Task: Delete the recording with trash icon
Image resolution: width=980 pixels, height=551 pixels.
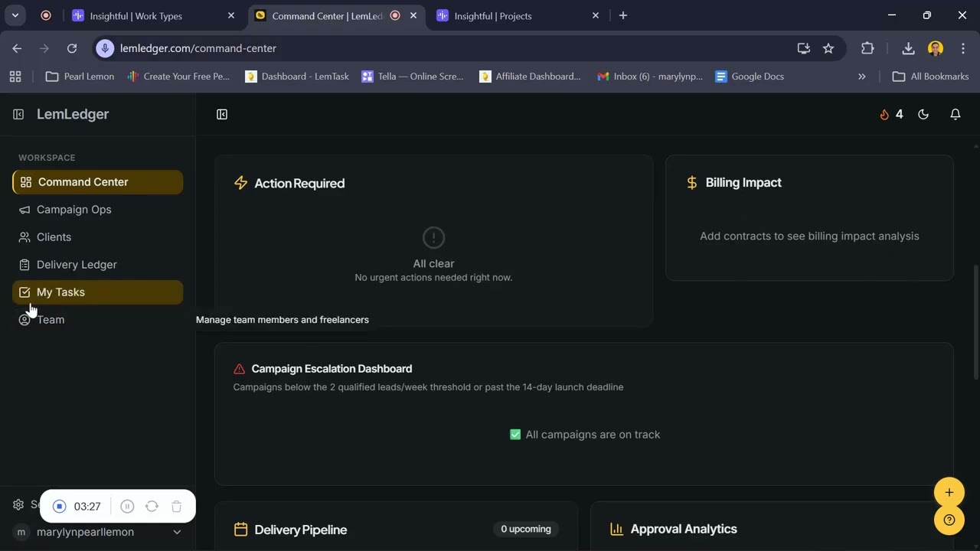Action: pyautogui.click(x=176, y=507)
